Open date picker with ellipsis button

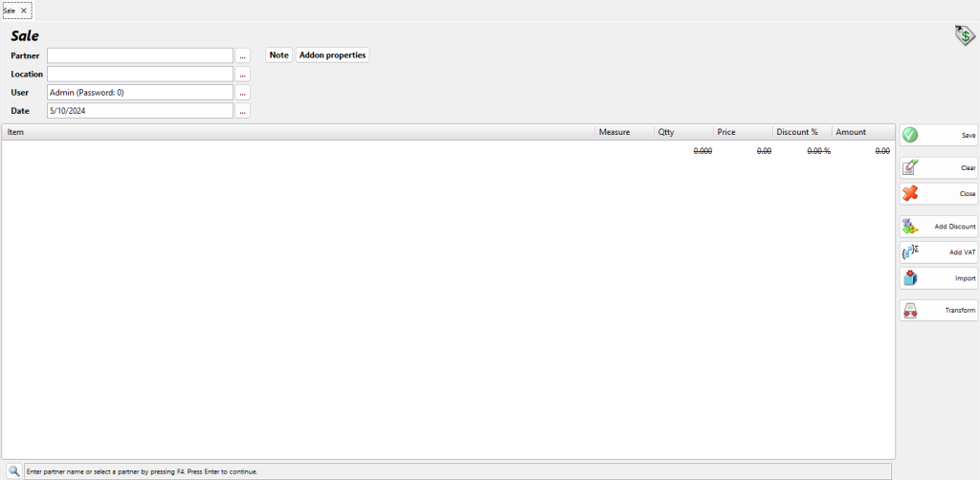click(x=243, y=111)
